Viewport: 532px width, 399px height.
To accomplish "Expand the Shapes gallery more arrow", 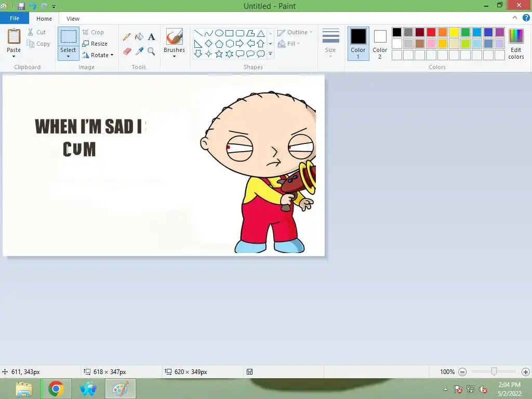I will tap(270, 54).
